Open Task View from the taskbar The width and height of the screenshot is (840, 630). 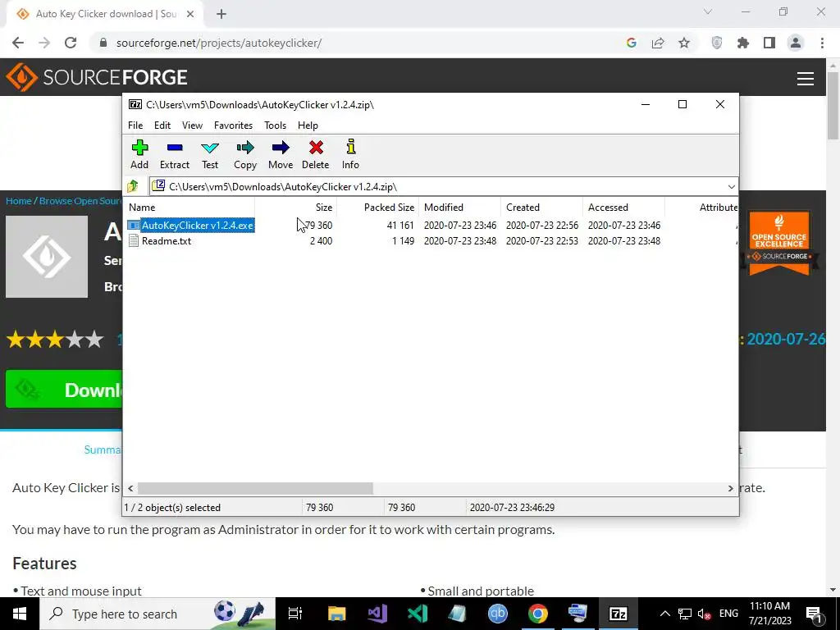295,614
